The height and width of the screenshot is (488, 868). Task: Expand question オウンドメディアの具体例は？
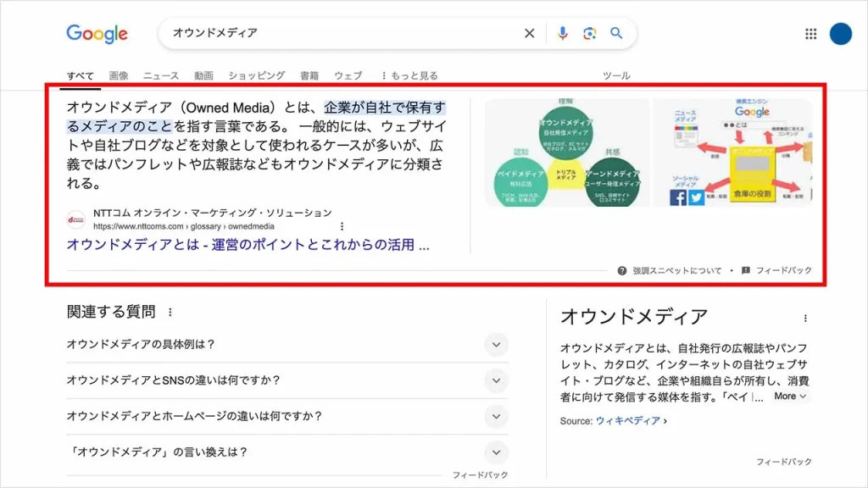[496, 345]
